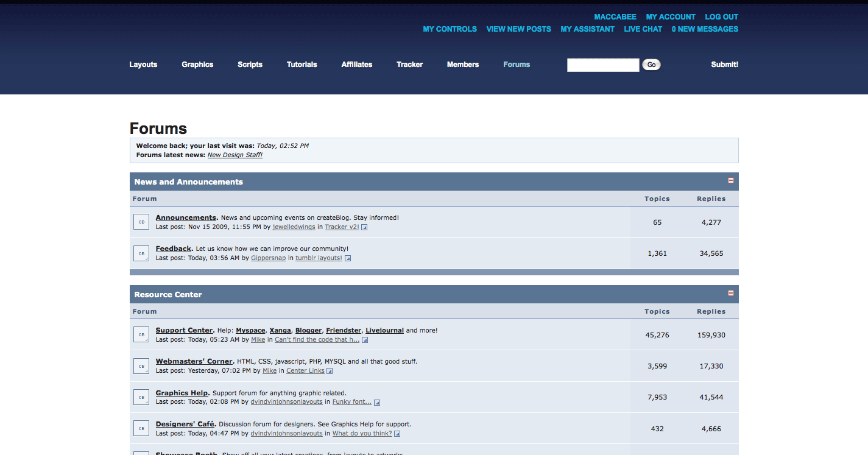Open the Blogger help subforum link
The height and width of the screenshot is (455, 868).
[x=309, y=330]
